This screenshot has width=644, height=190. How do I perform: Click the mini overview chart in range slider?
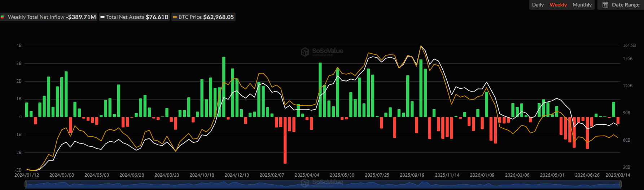click(x=323, y=184)
